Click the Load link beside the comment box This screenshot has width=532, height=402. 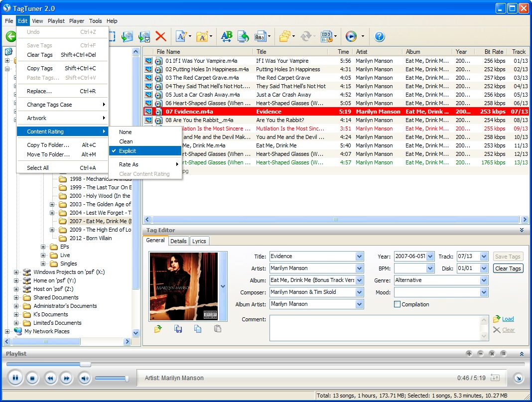click(x=508, y=319)
